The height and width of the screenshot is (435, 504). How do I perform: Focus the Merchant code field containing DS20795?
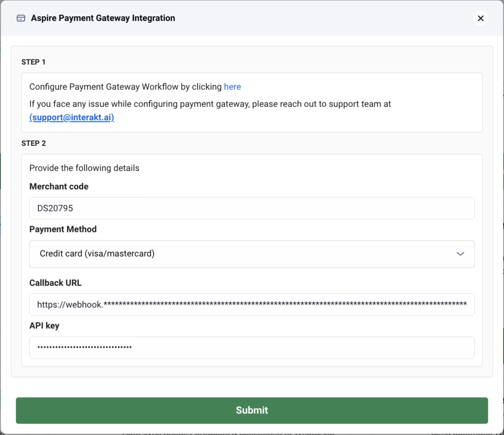coord(251,208)
